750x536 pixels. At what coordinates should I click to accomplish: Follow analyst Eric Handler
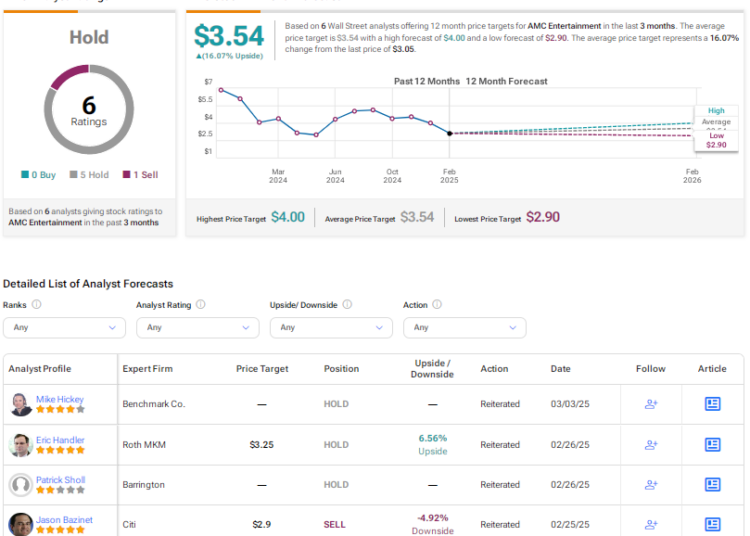click(x=651, y=445)
